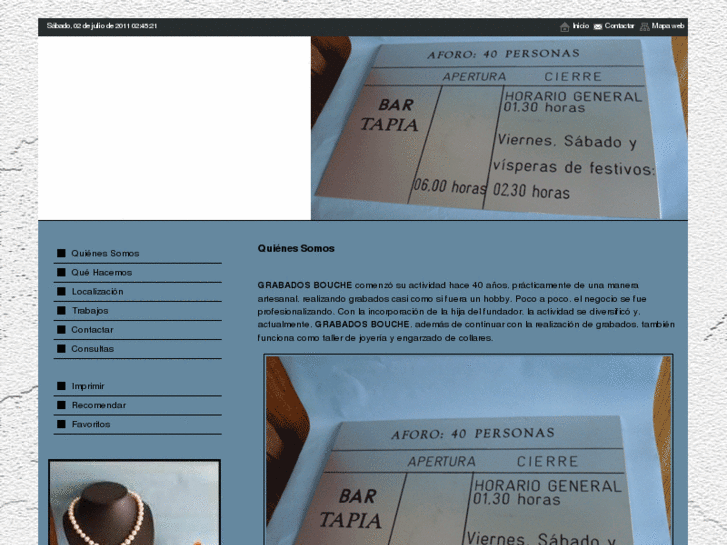Viewport: 727px width, 545px height.
Task: Click the framed Bar Tapia plaque photo in the article
Action: 468,449
